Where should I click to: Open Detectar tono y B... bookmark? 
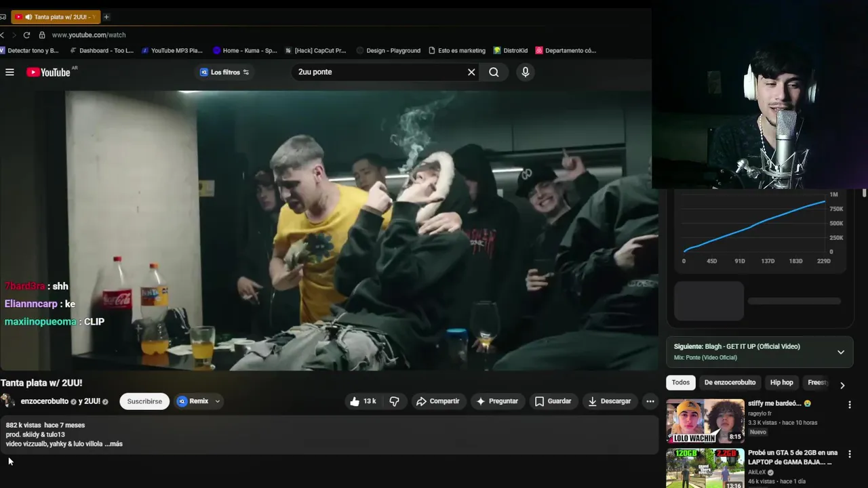[29, 50]
